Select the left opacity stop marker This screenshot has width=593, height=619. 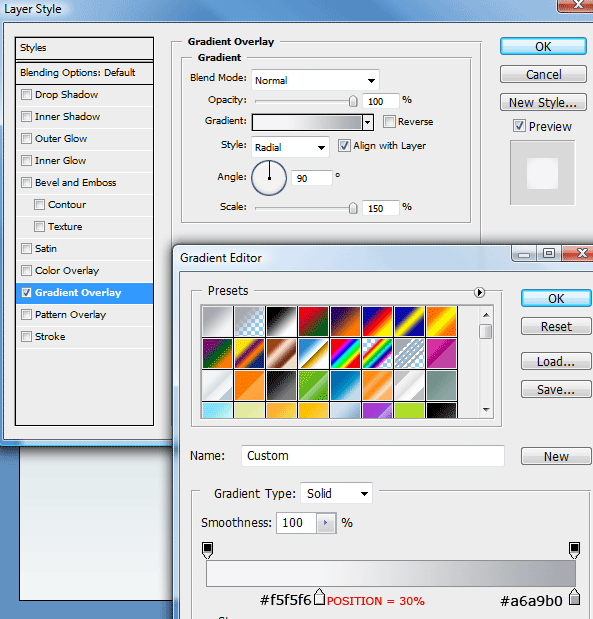pos(207,550)
